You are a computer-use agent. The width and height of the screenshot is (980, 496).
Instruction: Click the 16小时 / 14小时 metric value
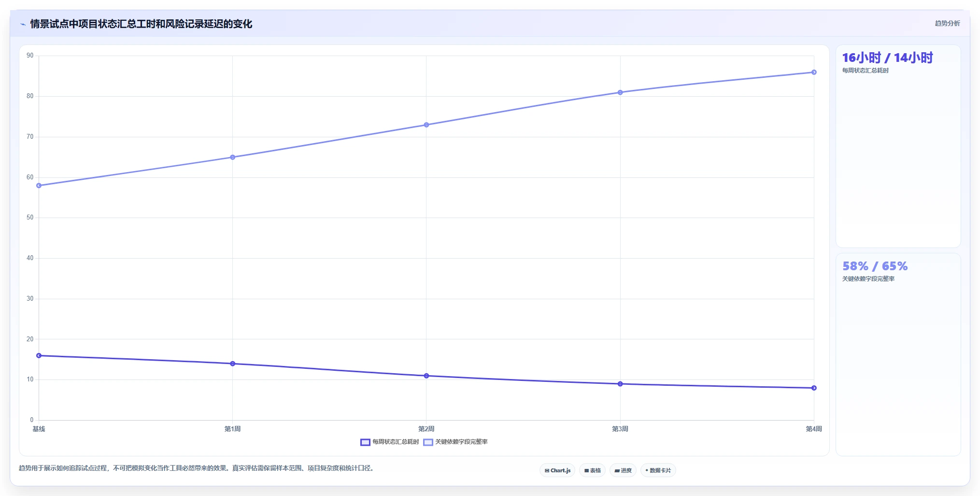click(x=887, y=58)
